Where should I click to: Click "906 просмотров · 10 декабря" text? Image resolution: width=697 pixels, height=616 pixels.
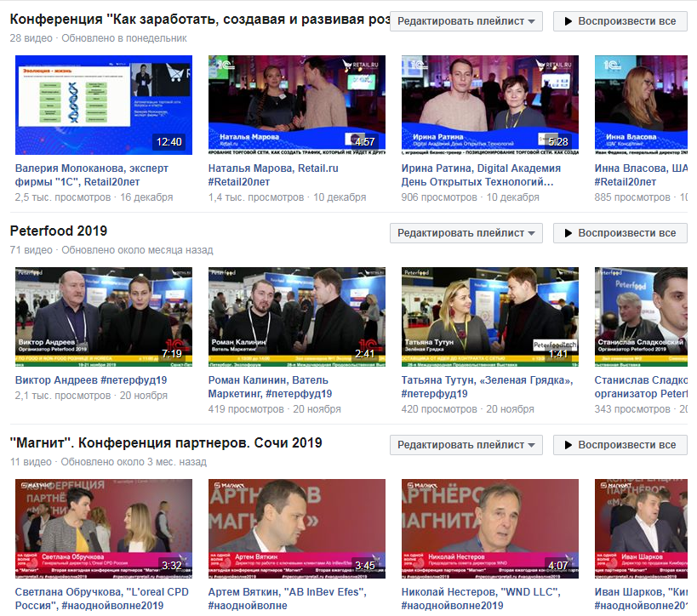click(x=471, y=197)
